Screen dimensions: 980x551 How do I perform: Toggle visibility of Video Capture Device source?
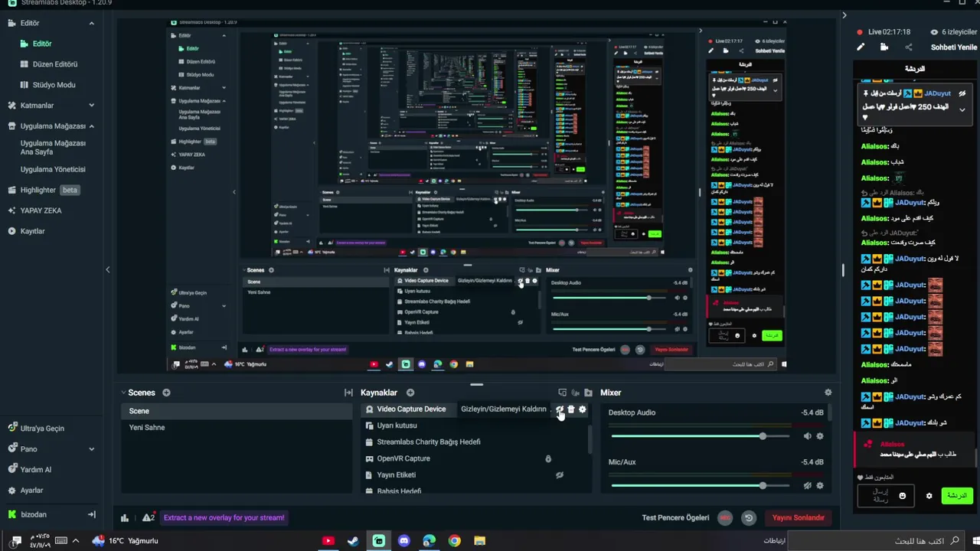(x=560, y=409)
